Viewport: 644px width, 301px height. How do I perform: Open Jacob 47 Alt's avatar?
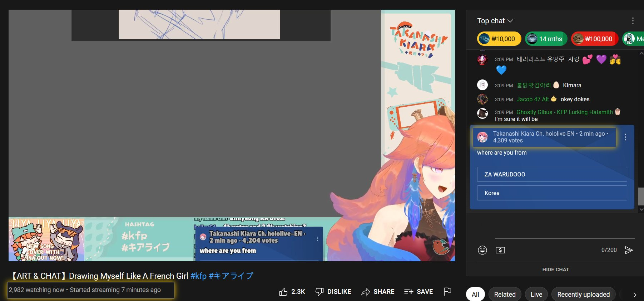(482, 99)
